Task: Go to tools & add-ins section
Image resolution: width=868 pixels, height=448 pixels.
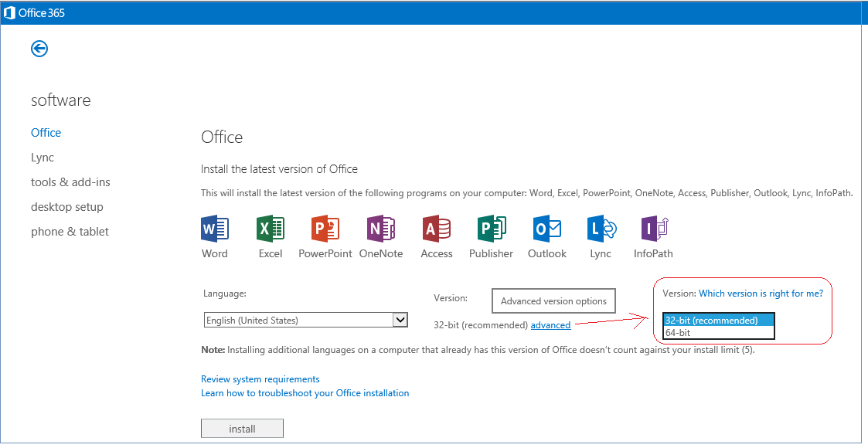Action: click(70, 182)
